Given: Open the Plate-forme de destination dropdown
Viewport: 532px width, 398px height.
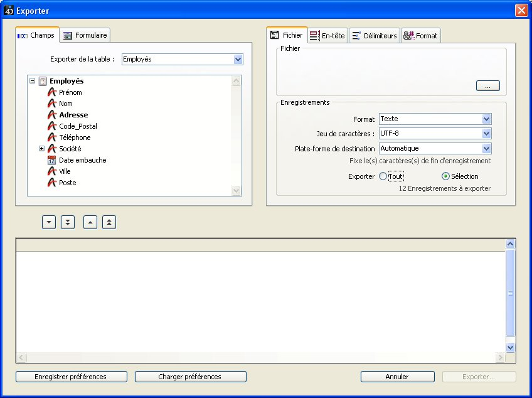Looking at the screenshot, I should 486,149.
